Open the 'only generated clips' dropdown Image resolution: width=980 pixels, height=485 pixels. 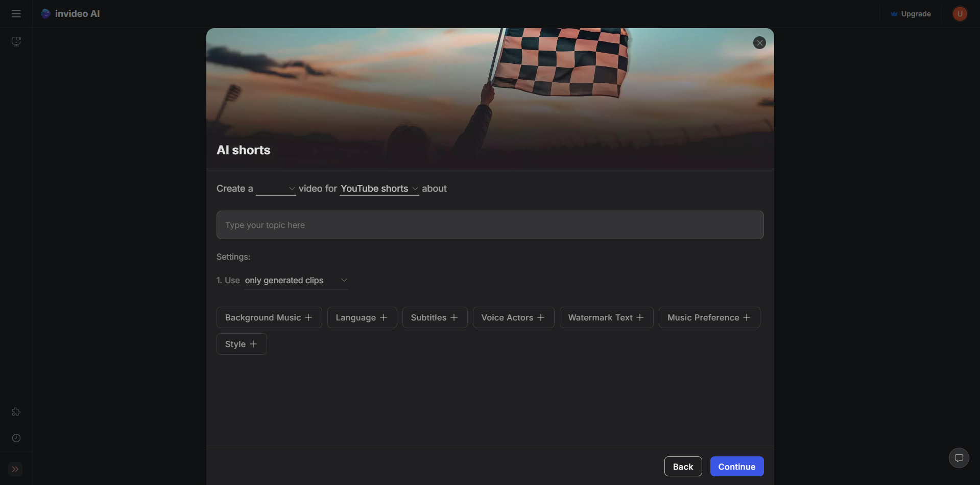(295, 280)
